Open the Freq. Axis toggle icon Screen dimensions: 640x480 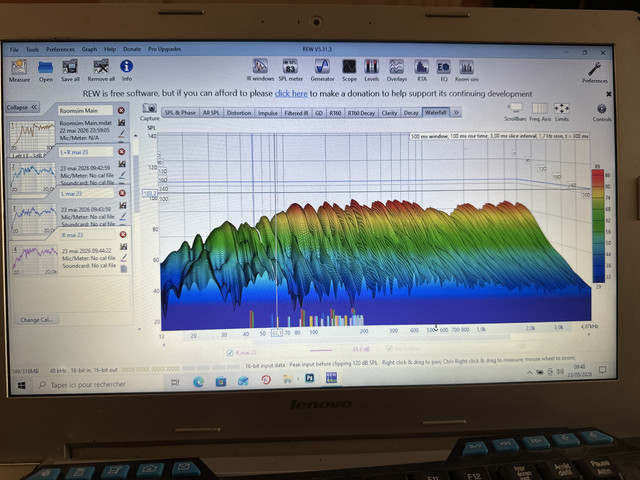(540, 112)
